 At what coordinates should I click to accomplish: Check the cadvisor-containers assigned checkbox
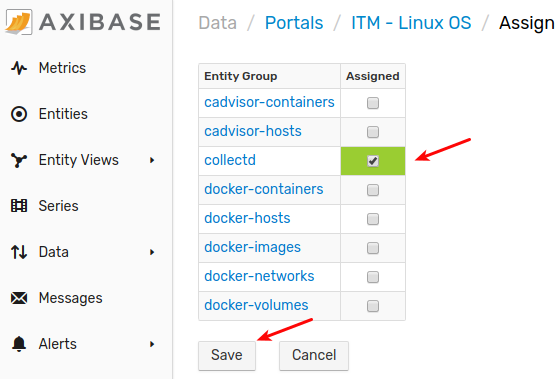click(373, 103)
